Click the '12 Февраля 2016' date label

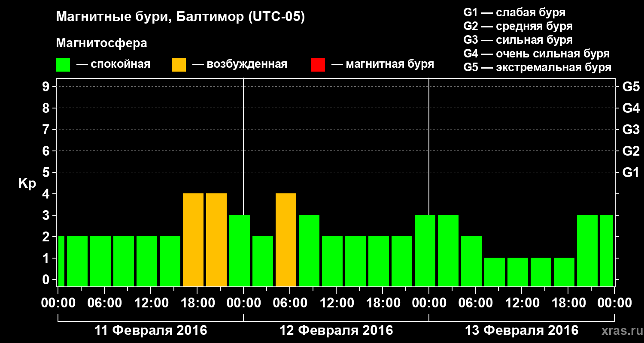pyautogui.click(x=336, y=331)
